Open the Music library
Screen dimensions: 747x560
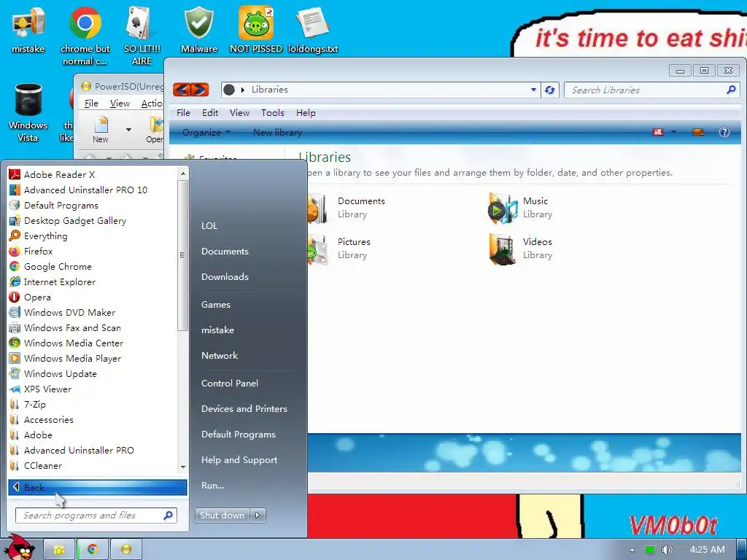(520, 208)
